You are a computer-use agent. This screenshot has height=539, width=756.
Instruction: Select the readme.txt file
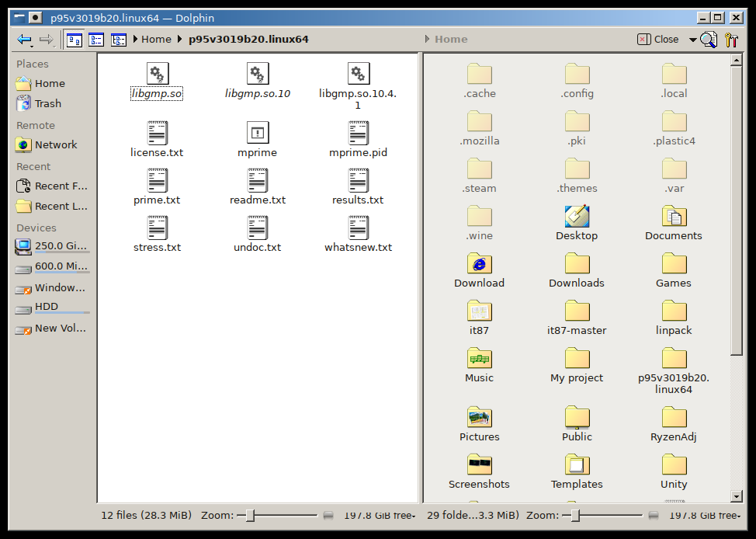tap(258, 186)
